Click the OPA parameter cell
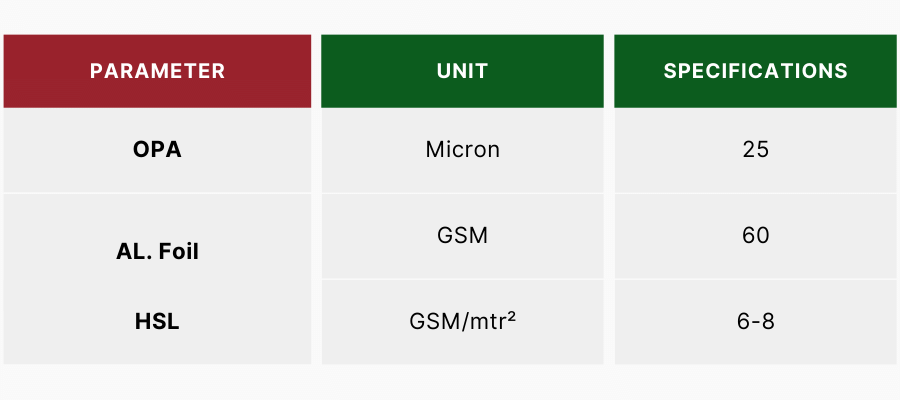Screen dimensions: 900x400 pyautogui.click(x=157, y=150)
